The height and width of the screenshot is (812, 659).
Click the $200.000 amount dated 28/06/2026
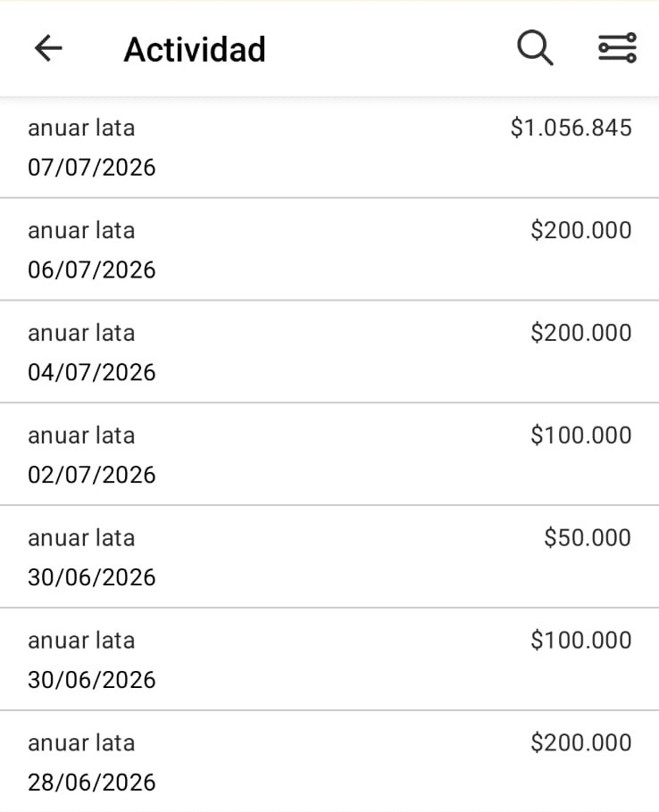(580, 742)
